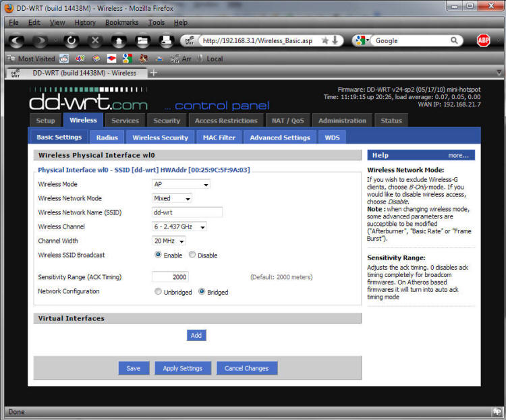Open the View menu
The image size is (506, 420).
[x=57, y=22]
